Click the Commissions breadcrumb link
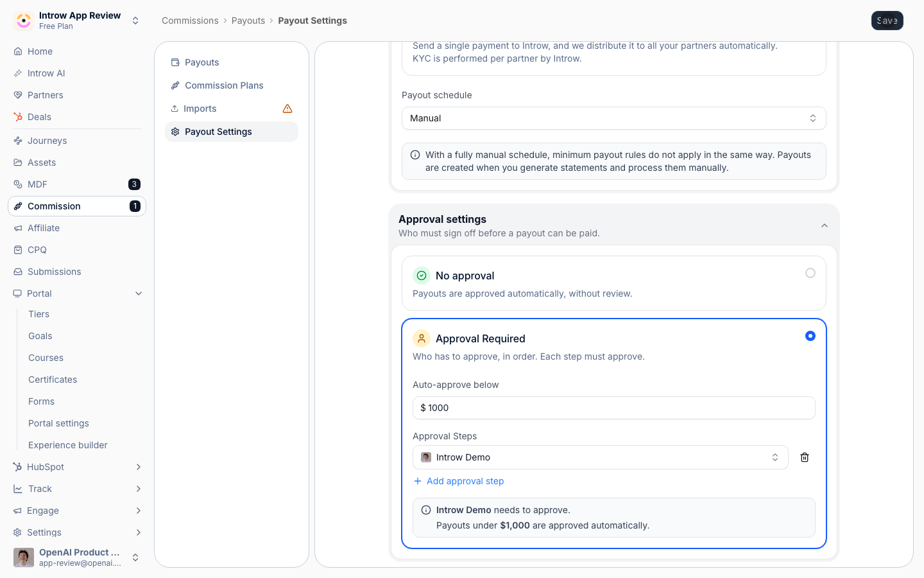Viewport: 924px width, 578px height. (190, 21)
